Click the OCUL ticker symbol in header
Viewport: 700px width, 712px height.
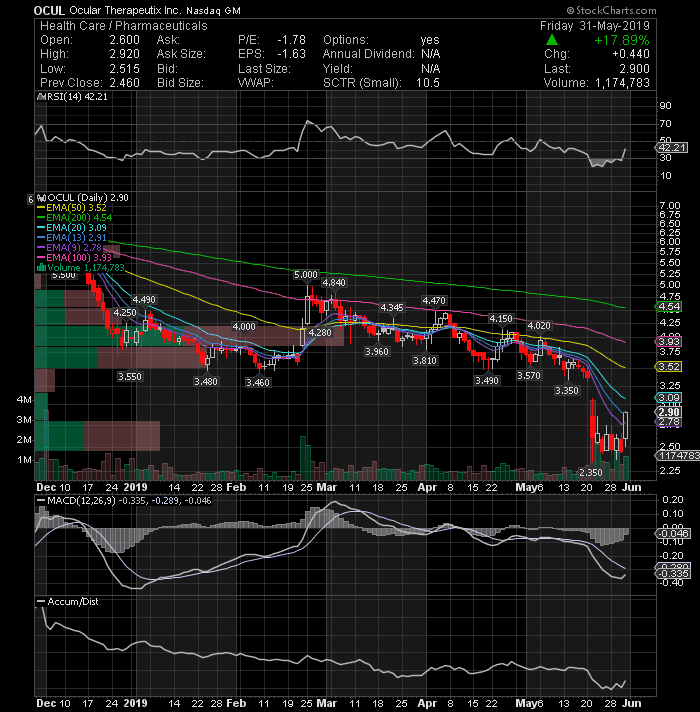(x=49, y=10)
